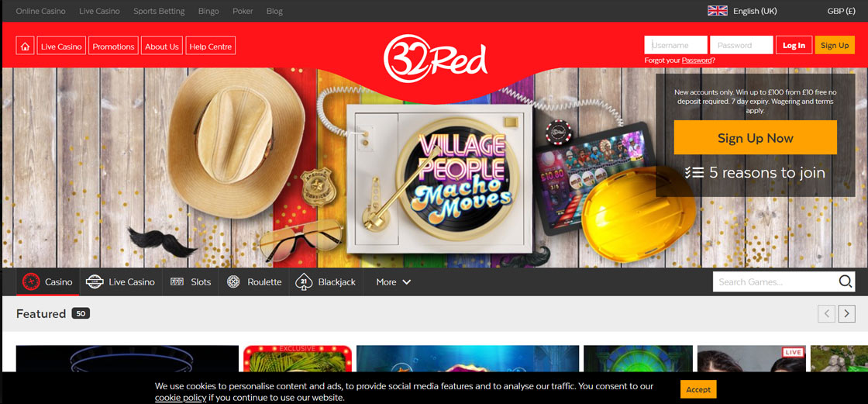Click the Sign Up Now banner button
Image resolution: width=868 pixels, height=404 pixels.
(755, 138)
